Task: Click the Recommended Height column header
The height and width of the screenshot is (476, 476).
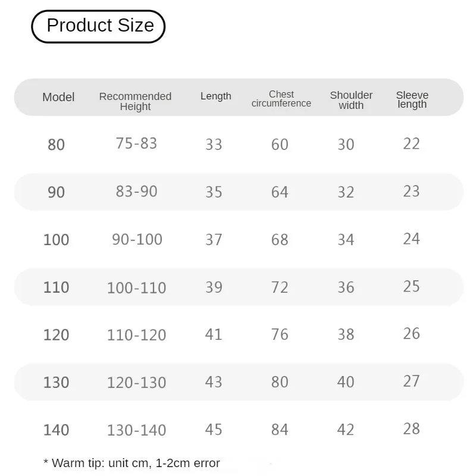Action: [135, 101]
